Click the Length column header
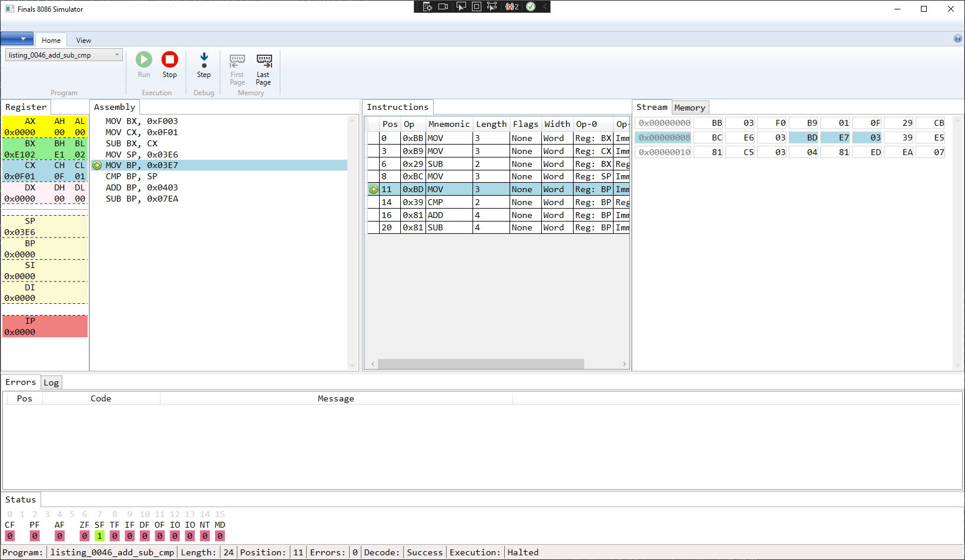The height and width of the screenshot is (560, 965). (x=491, y=124)
